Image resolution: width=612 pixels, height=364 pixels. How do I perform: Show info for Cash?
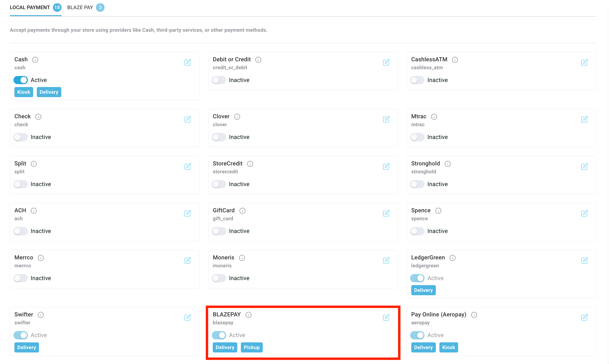tap(35, 60)
